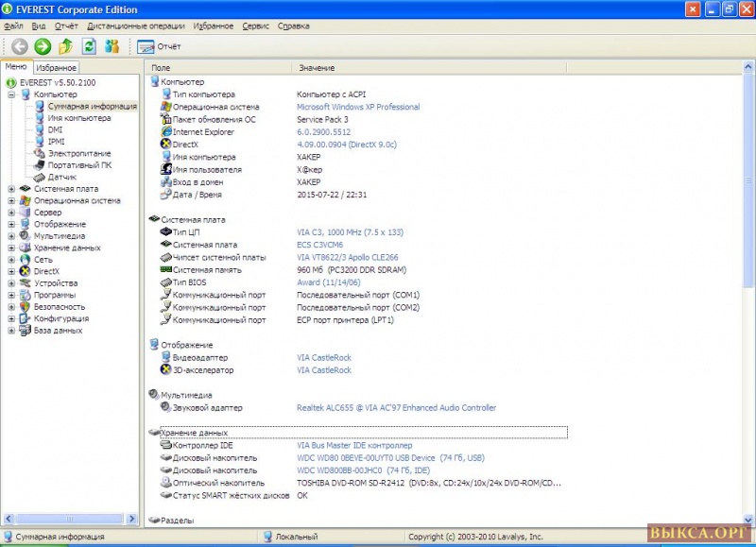The width and height of the screenshot is (756, 547).
Task: Expand the Хранение данных tree node
Action: click(x=11, y=248)
